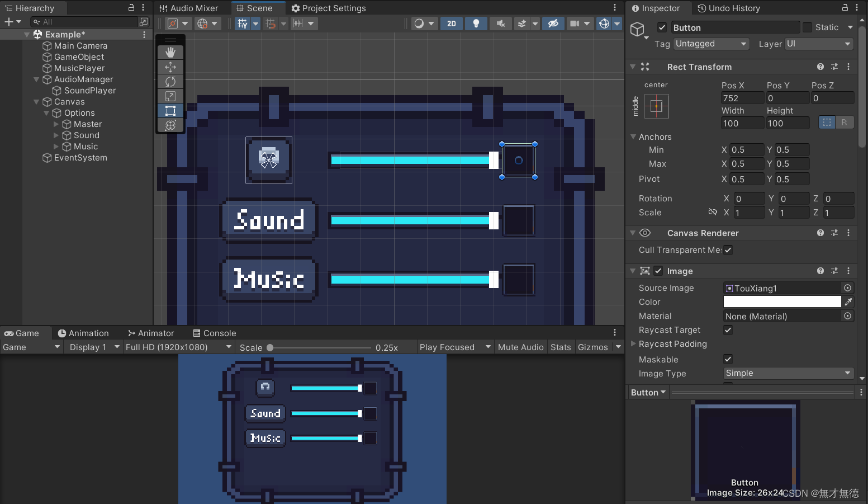This screenshot has width=868, height=504.
Task: Select the Hand view tool
Action: (x=170, y=52)
